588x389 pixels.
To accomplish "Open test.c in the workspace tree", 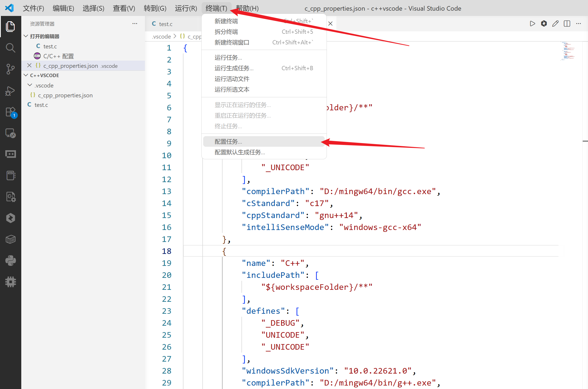I will pos(83,105).
